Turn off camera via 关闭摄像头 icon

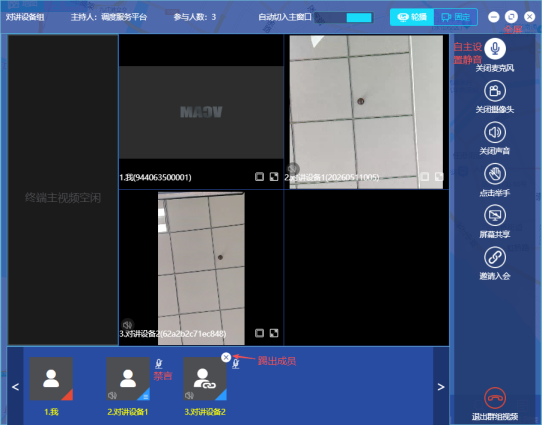(495, 91)
